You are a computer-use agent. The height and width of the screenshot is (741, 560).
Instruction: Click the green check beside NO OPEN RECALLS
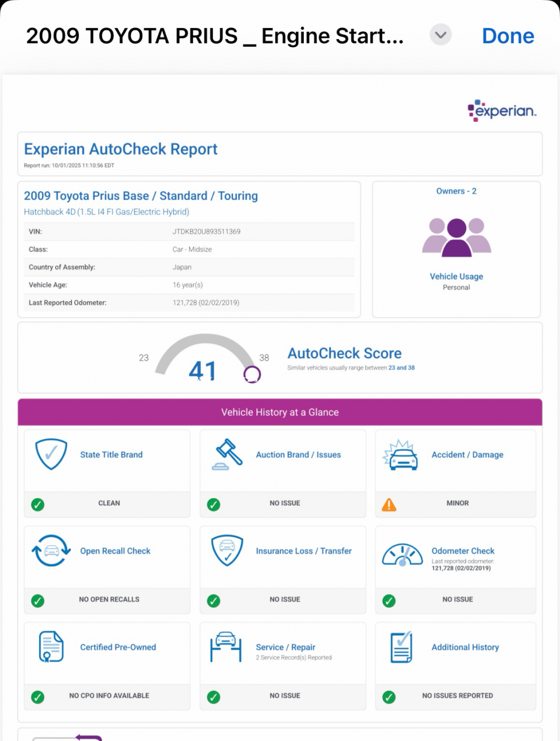(x=38, y=601)
